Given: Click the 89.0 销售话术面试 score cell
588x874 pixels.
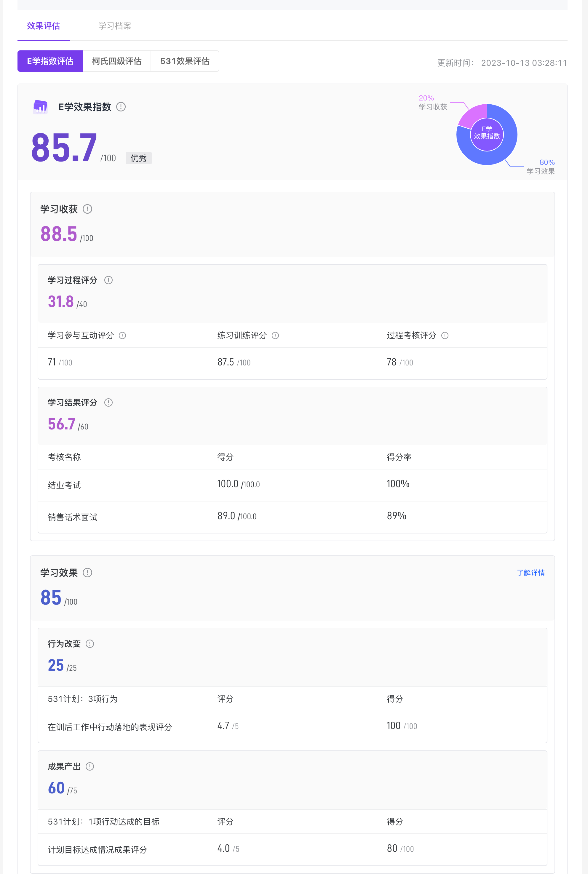Looking at the screenshot, I should 237,516.
